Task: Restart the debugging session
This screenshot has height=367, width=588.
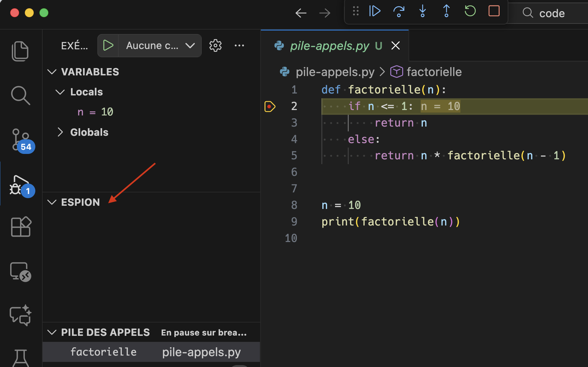Action: coord(470,11)
